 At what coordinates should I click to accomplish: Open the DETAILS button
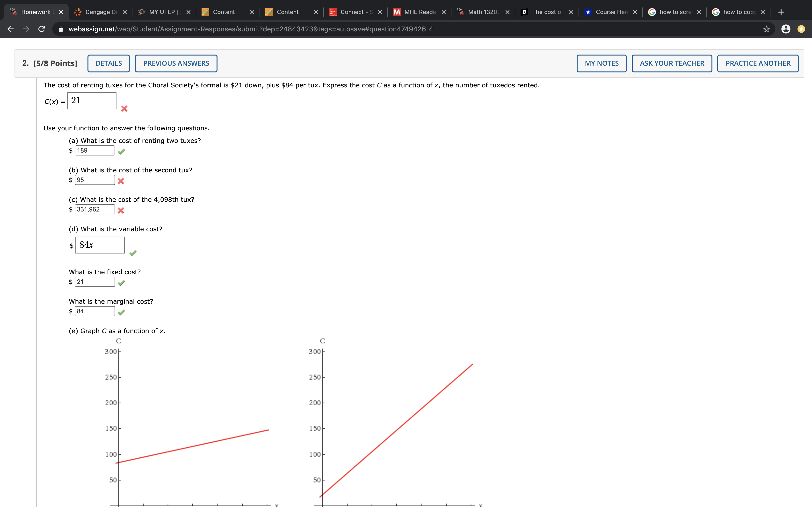tap(109, 63)
